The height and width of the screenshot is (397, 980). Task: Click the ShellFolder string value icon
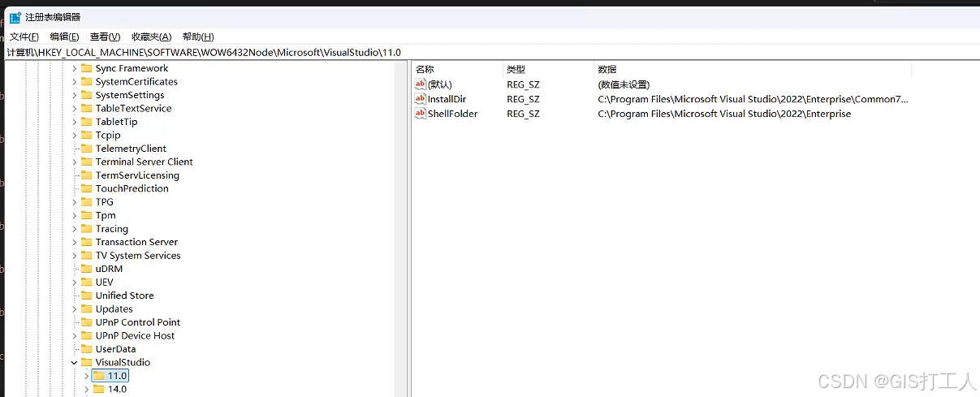point(421,114)
